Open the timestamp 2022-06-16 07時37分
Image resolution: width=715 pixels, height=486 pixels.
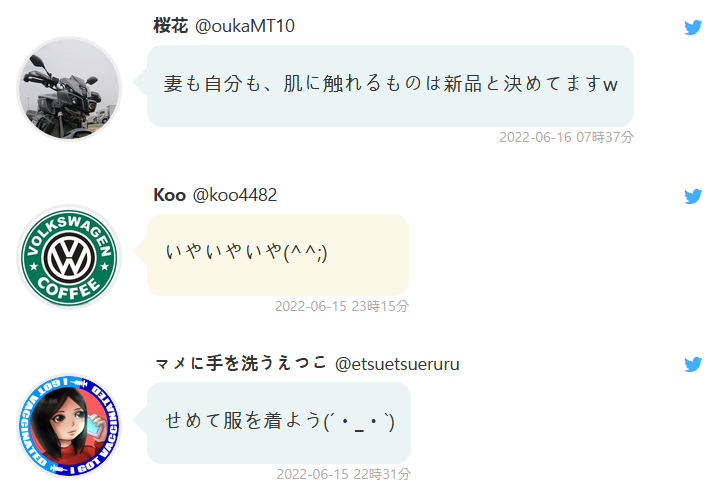pyautogui.click(x=566, y=137)
